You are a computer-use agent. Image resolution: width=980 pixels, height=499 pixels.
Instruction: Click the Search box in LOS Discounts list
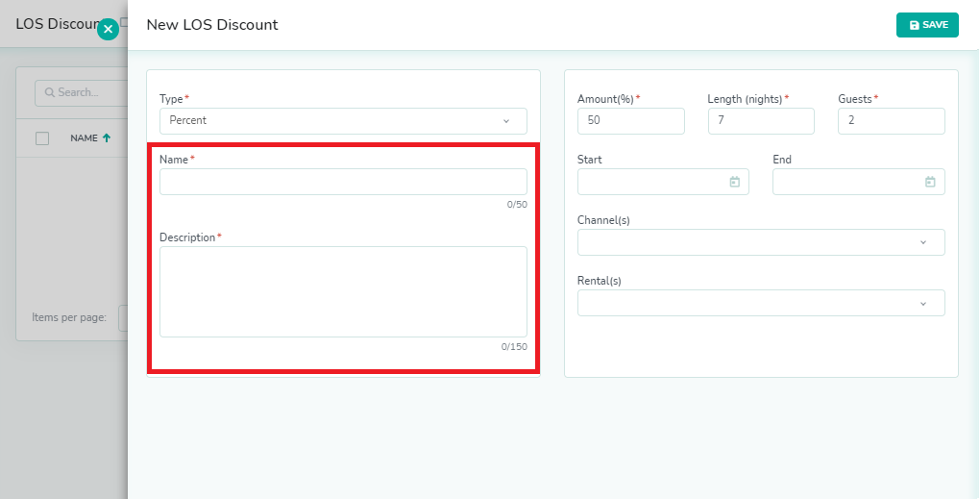point(82,92)
